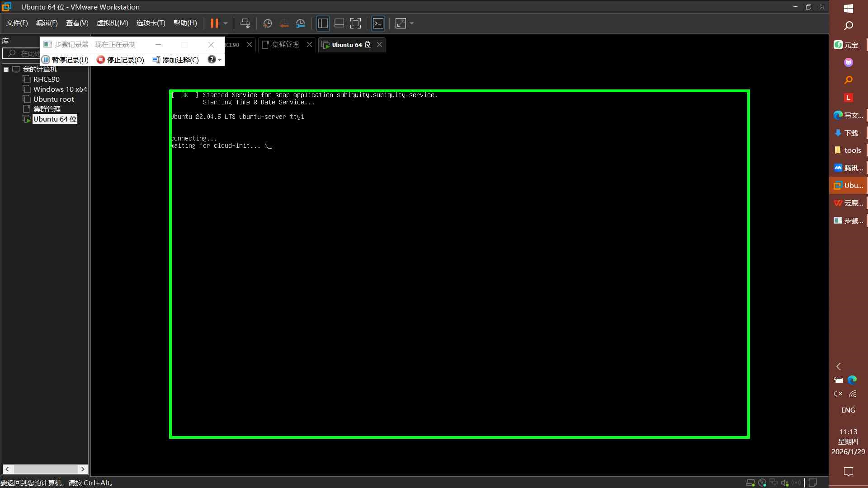The image size is (868, 488).
Task: Enter full screen mode icon
Action: (356, 23)
